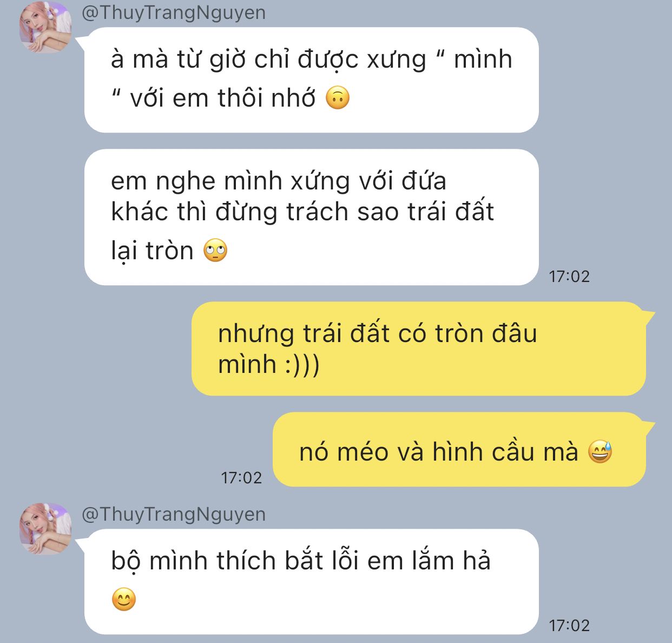
Task: Tap the sweat smile emoji in yellow bubble
Action: coord(600,452)
